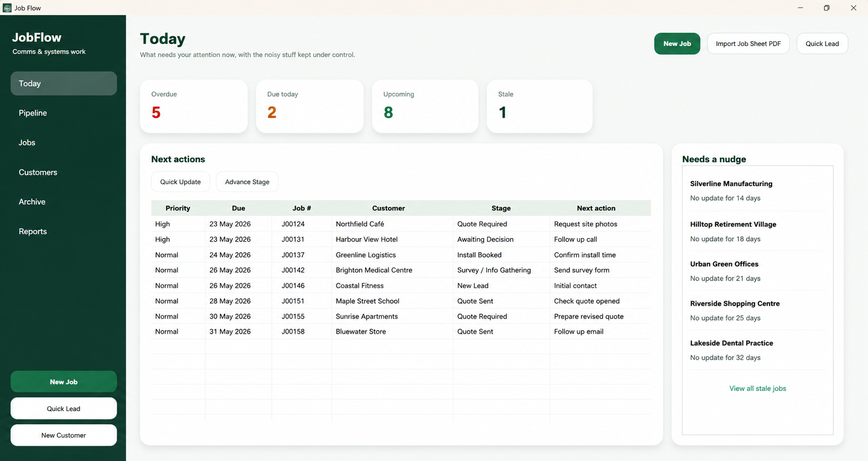
Task: Go to Pipeline in the sidebar
Action: (64, 113)
